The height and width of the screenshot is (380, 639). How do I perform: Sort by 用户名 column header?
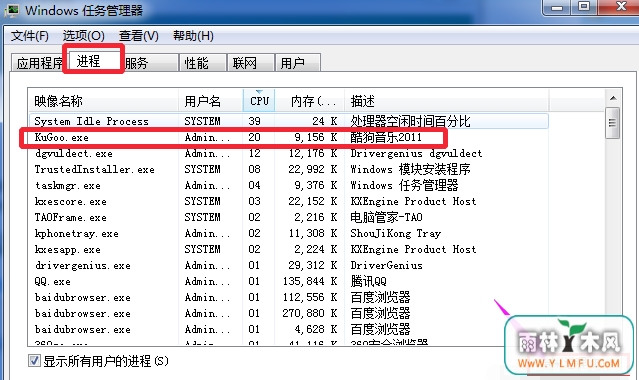point(211,101)
